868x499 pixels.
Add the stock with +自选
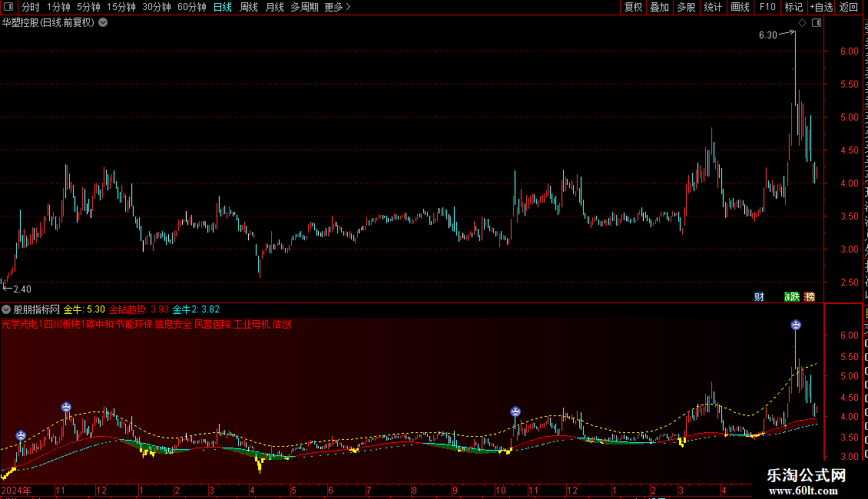click(x=821, y=7)
